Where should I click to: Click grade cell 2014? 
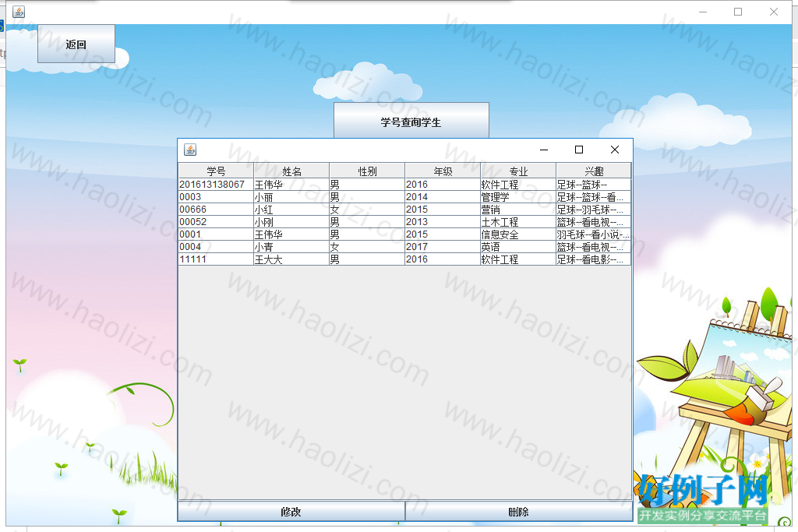pyautogui.click(x=443, y=197)
